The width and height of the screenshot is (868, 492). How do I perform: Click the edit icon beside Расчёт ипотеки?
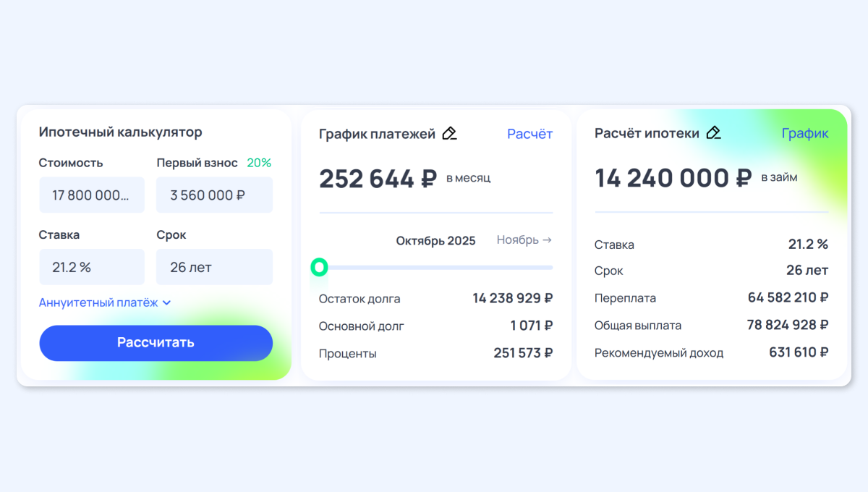[713, 133]
